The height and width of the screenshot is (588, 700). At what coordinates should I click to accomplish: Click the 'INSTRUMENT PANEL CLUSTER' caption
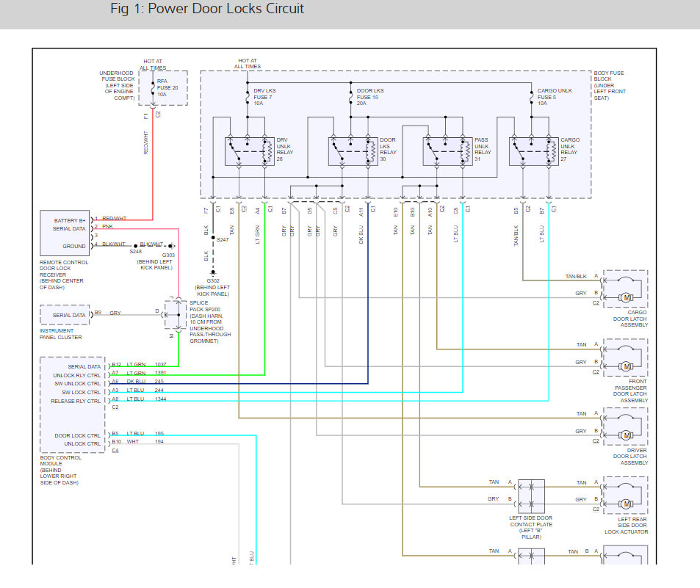point(61,334)
